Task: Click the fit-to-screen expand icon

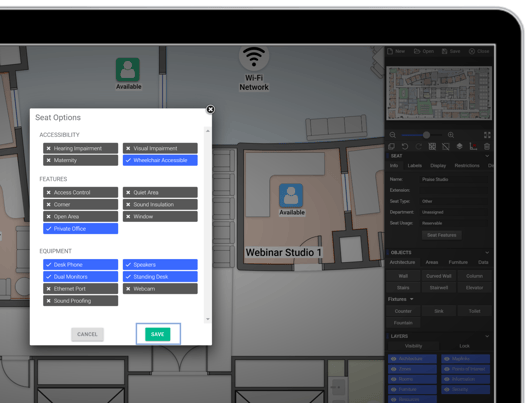Action: click(487, 135)
